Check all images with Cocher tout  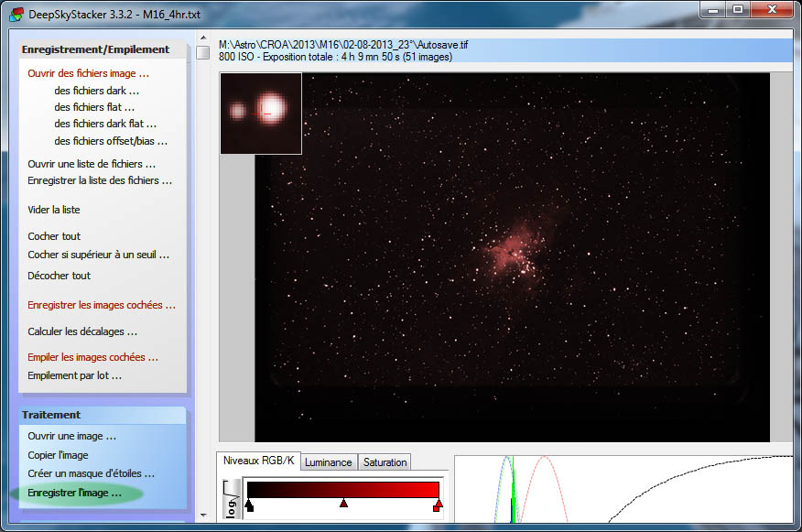point(54,236)
